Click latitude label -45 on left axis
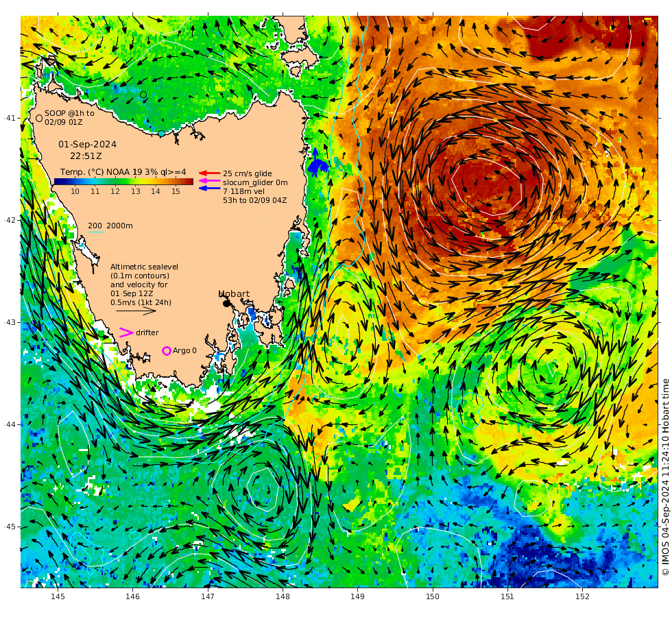 click(x=10, y=527)
